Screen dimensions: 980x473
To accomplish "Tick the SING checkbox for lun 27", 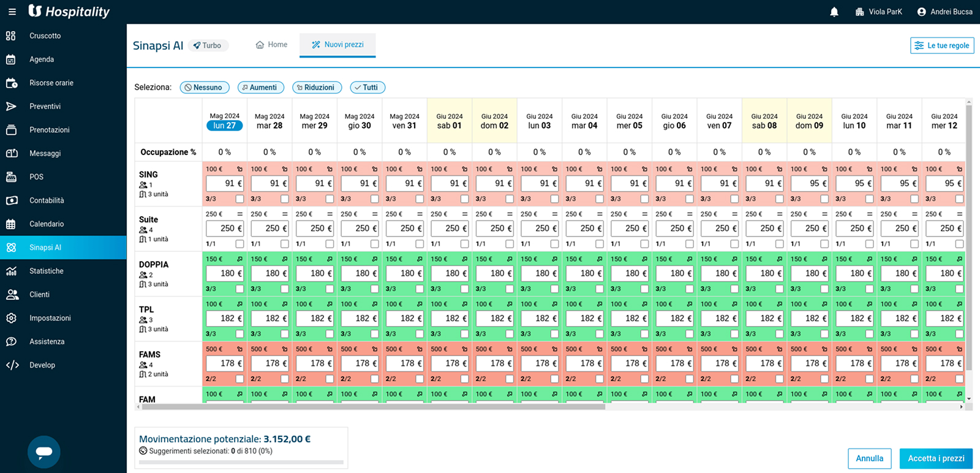I will coord(239,199).
